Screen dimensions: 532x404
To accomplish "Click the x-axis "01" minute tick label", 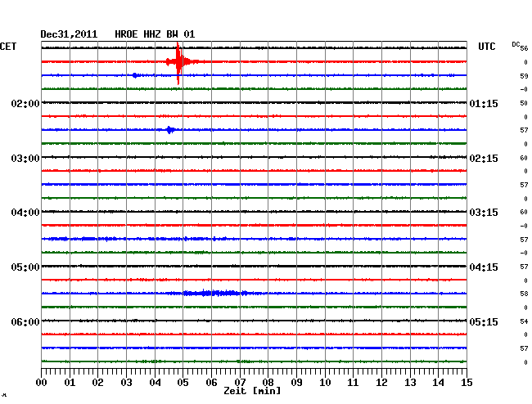I will (x=70, y=382).
